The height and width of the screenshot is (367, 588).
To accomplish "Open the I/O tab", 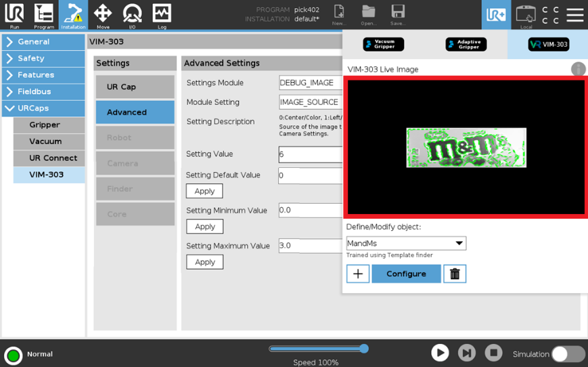I will tap(132, 15).
